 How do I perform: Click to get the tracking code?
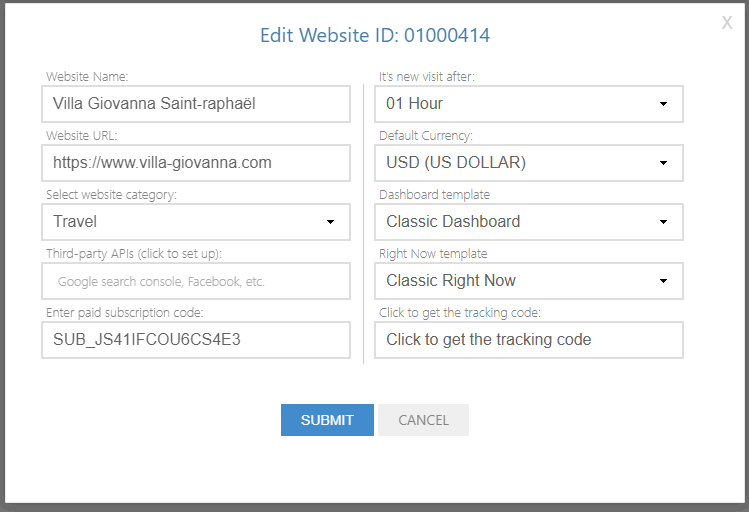tap(529, 340)
